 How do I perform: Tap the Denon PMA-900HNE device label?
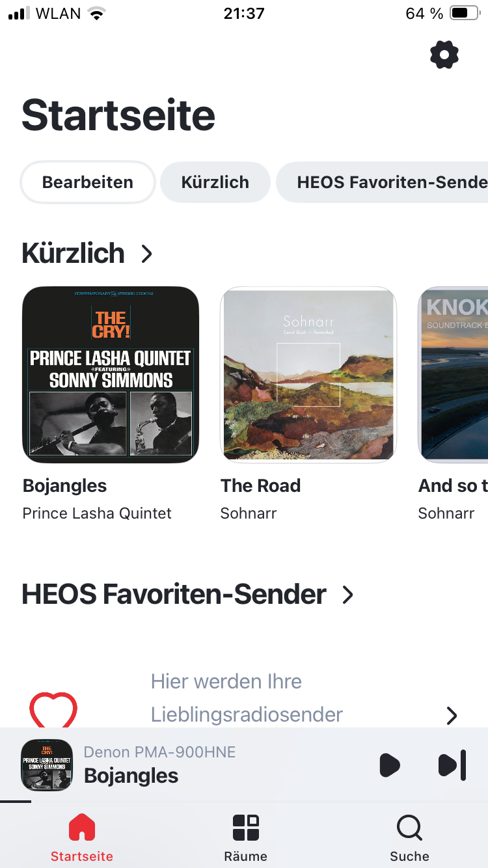pos(160,753)
